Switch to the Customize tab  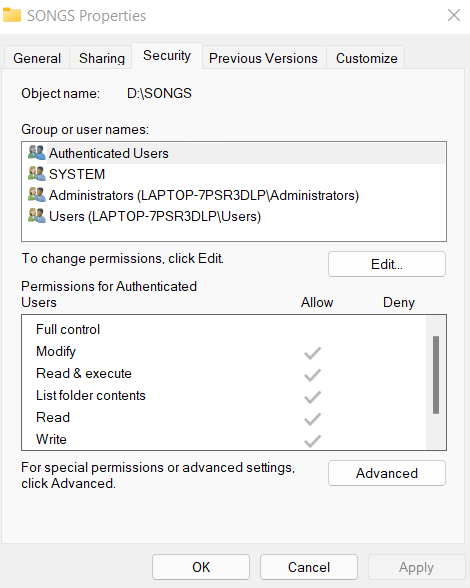point(366,58)
